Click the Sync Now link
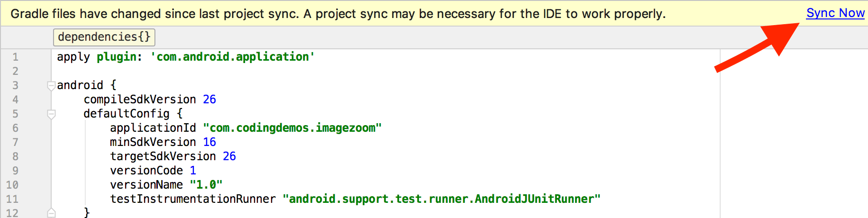 (x=835, y=13)
